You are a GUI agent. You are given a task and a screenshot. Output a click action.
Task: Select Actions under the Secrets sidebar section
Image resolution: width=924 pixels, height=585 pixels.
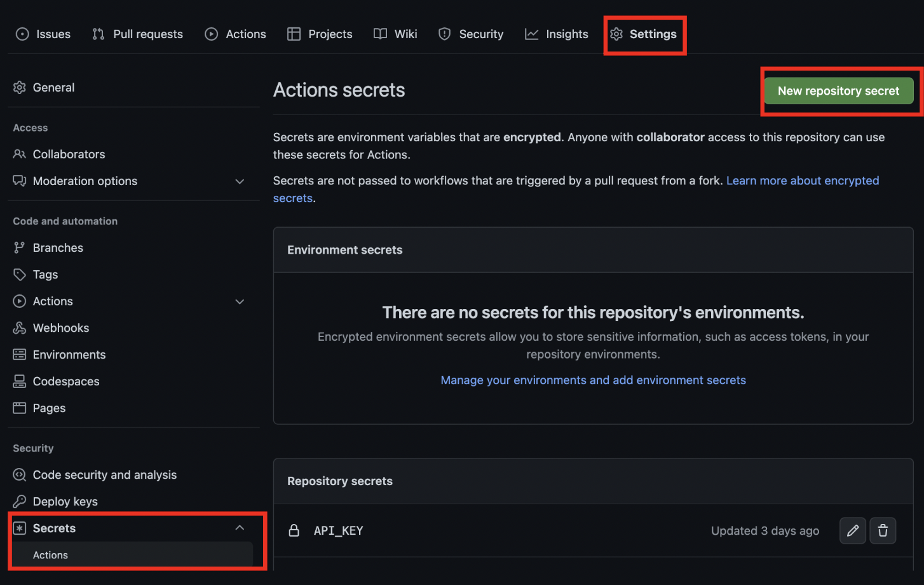point(50,554)
